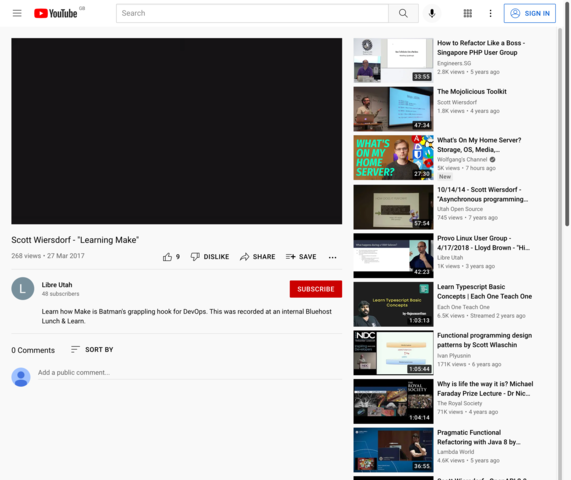Click the search magnifier button

pos(403,13)
